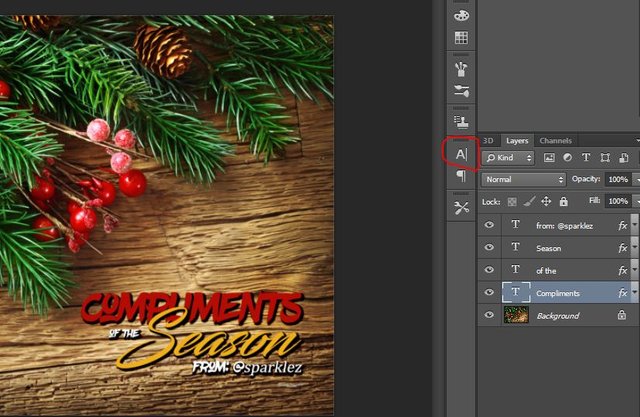Open the Brush Presets panel icon
Image resolution: width=640 pixels, height=417 pixels.
(461, 69)
